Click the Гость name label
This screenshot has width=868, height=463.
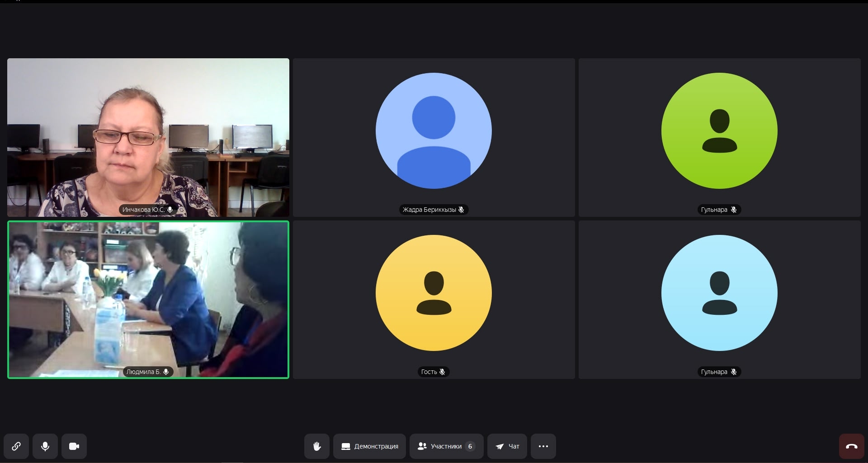click(429, 372)
